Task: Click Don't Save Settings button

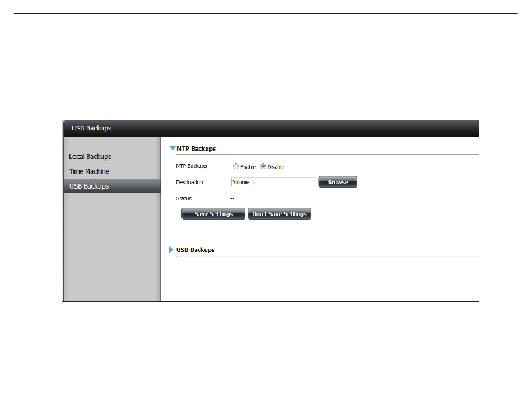Action: (x=279, y=214)
